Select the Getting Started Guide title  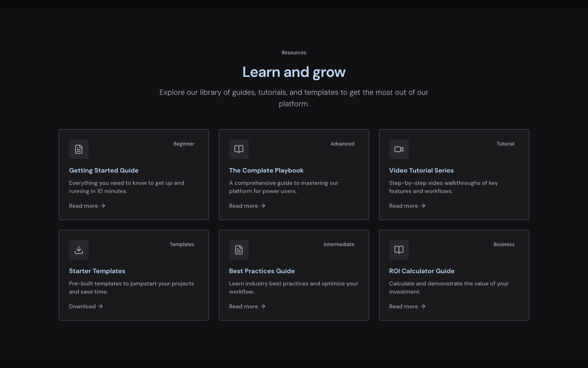pos(104,171)
